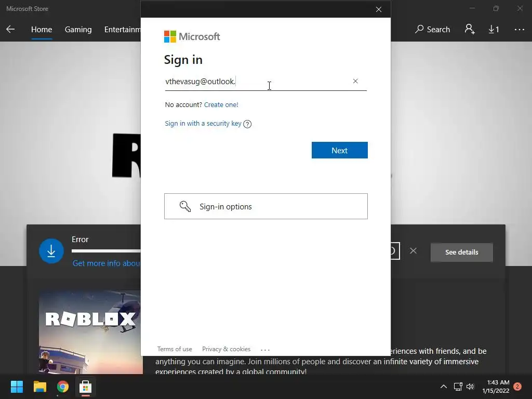Open volume control tray icon

pos(470,387)
